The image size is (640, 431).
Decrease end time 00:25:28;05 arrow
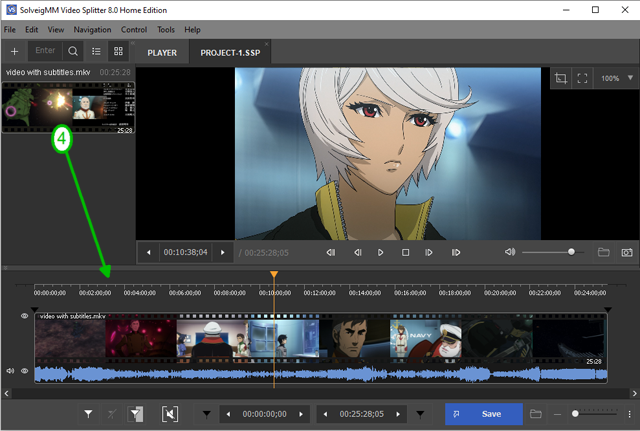pos(325,414)
